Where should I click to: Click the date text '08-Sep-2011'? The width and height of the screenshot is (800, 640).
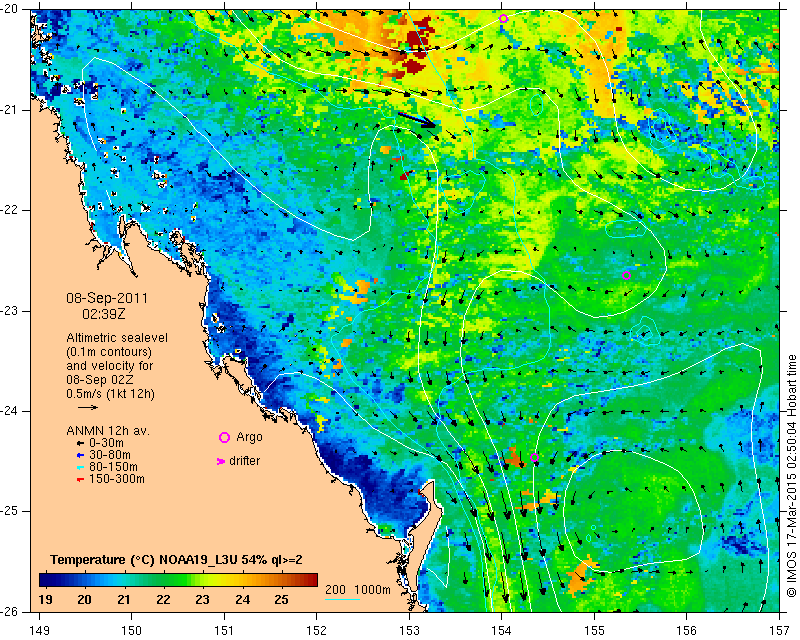(x=107, y=298)
